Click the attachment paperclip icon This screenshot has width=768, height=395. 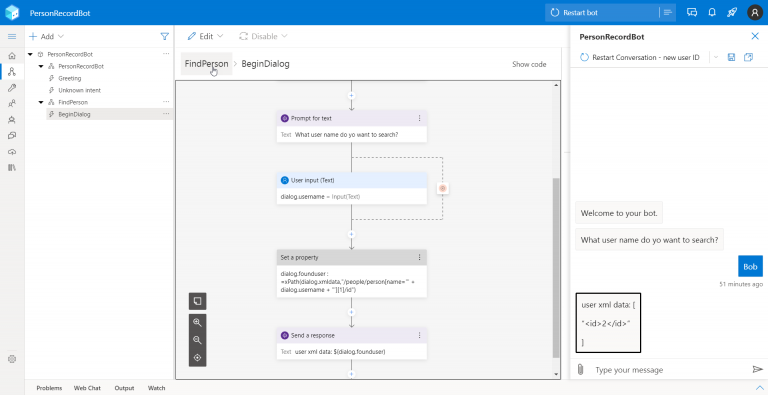tap(580, 370)
